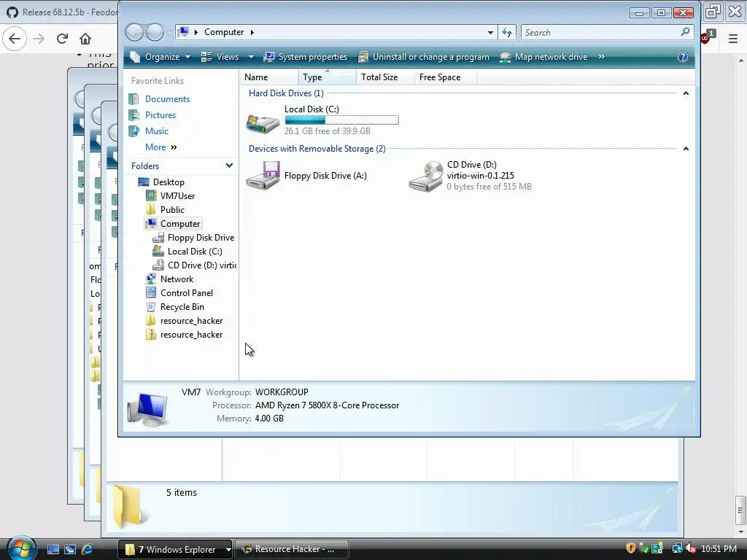Click the 10:51 PM system clock
747x560 pixels.
[x=719, y=548]
